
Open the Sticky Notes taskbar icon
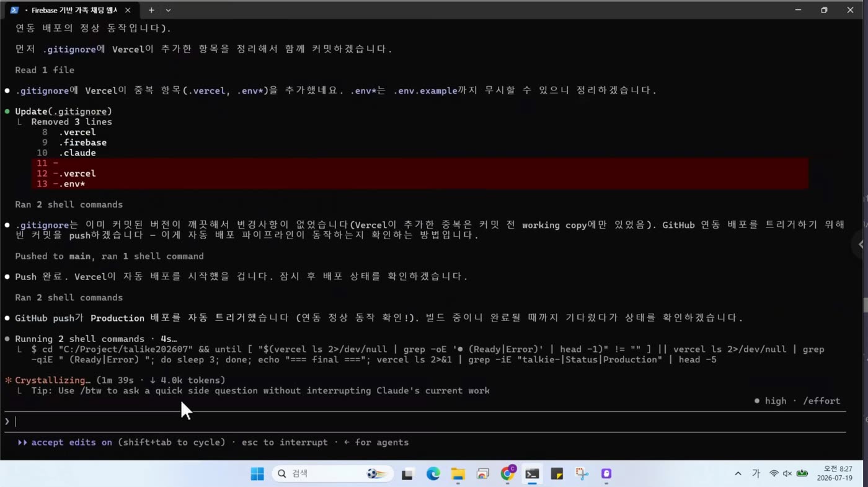[557, 474]
